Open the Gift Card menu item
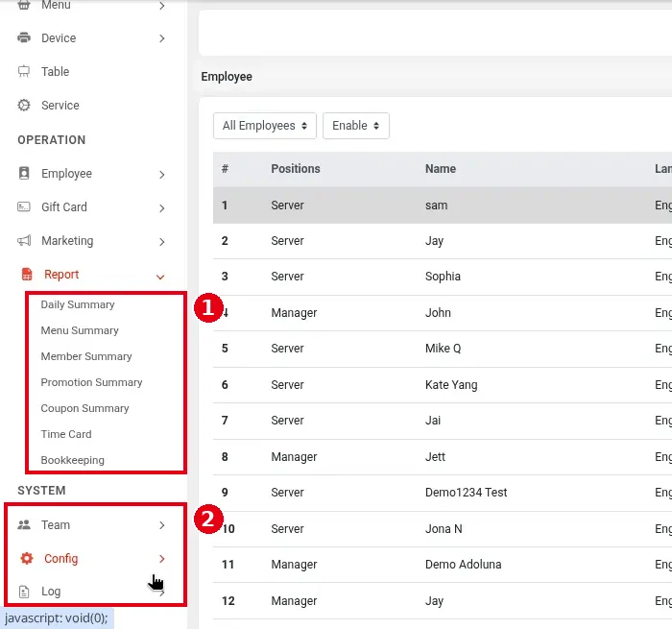This screenshot has height=629, width=672. point(64,207)
